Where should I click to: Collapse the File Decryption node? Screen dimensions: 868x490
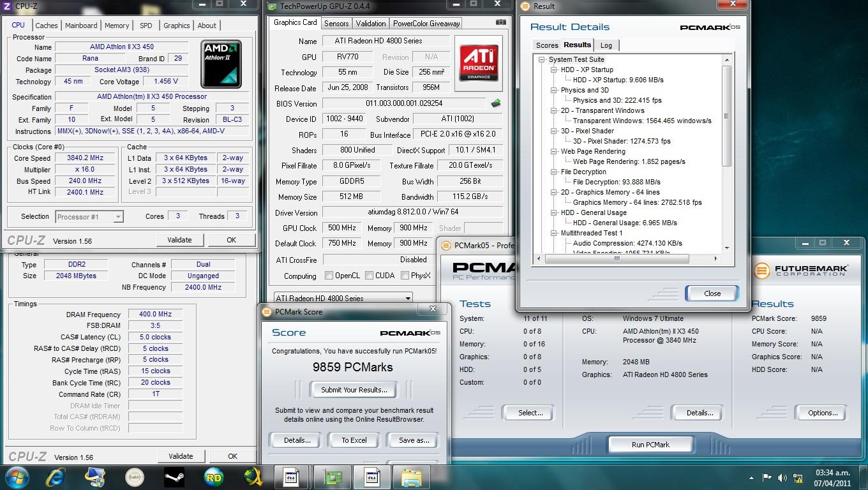coord(554,172)
